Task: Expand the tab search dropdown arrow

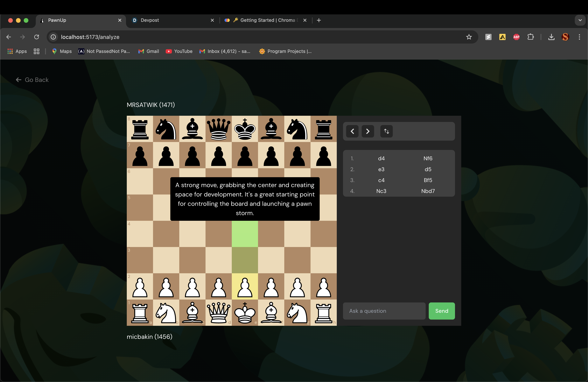Action: pos(580,20)
